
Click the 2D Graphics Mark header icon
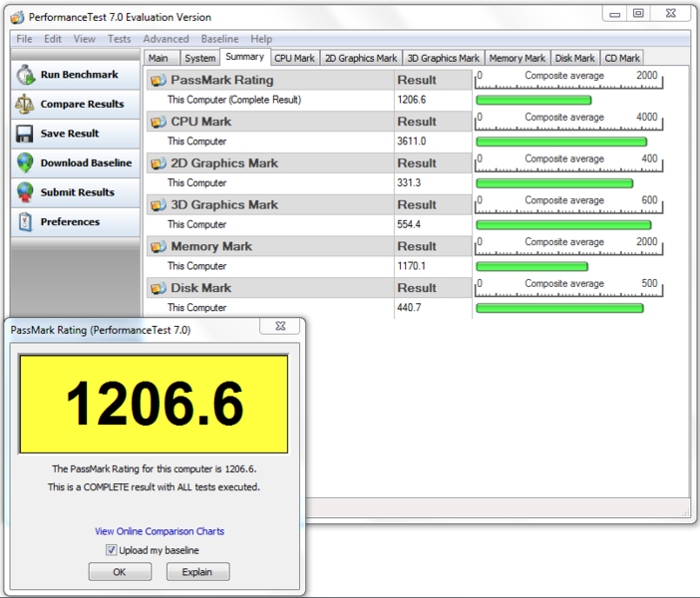coord(158,163)
